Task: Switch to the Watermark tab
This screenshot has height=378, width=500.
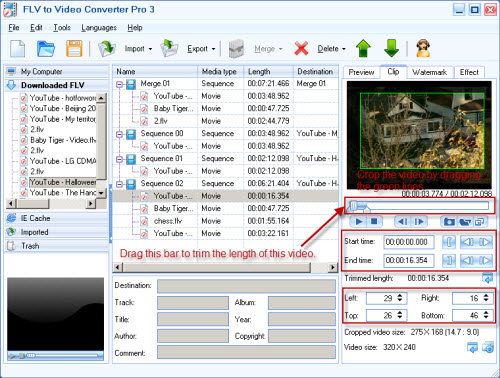Action: coord(429,72)
